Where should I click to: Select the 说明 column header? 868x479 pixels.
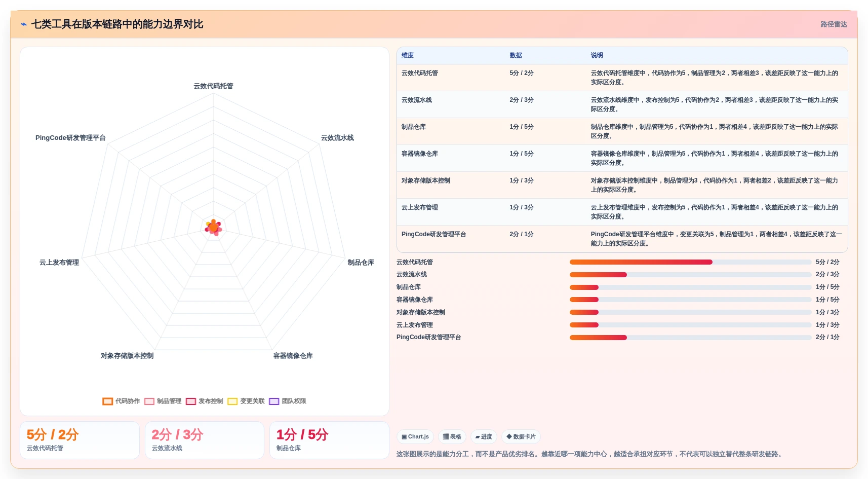[x=597, y=55]
